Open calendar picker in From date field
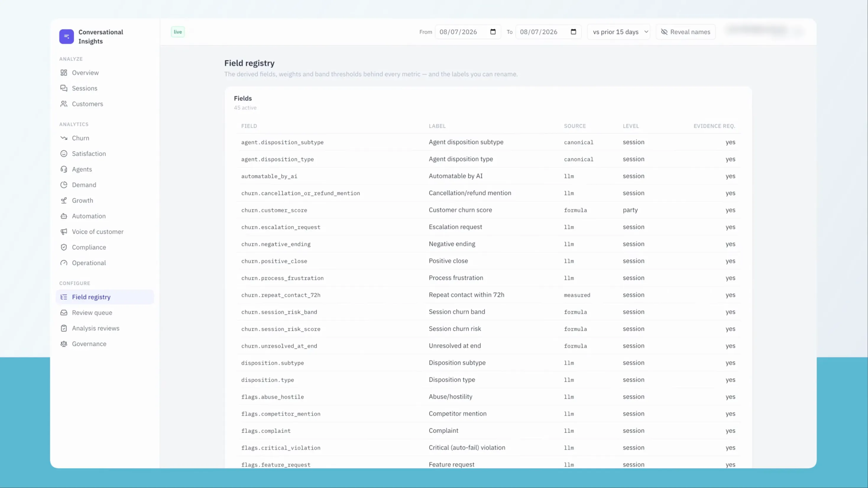The width and height of the screenshot is (868, 488). [x=493, y=32]
